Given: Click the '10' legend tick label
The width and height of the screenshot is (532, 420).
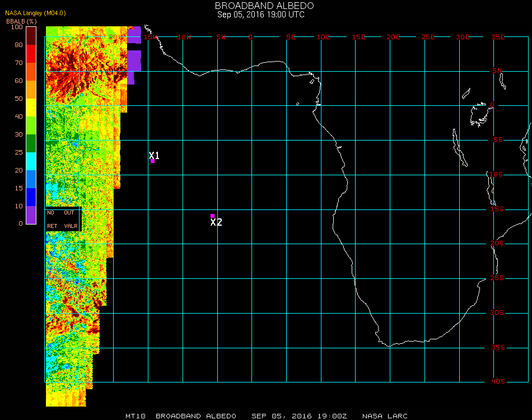Looking at the screenshot, I should pos(18,206).
